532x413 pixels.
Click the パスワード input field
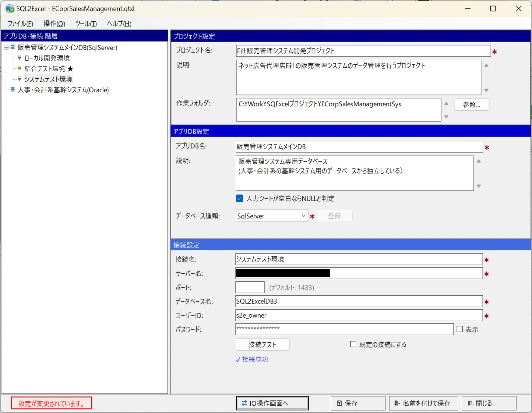pos(345,329)
